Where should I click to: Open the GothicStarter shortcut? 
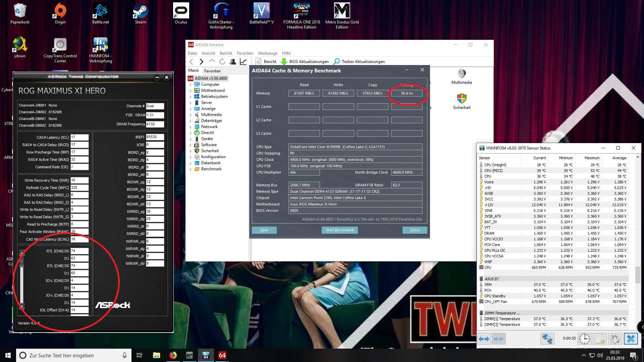[x=221, y=16]
